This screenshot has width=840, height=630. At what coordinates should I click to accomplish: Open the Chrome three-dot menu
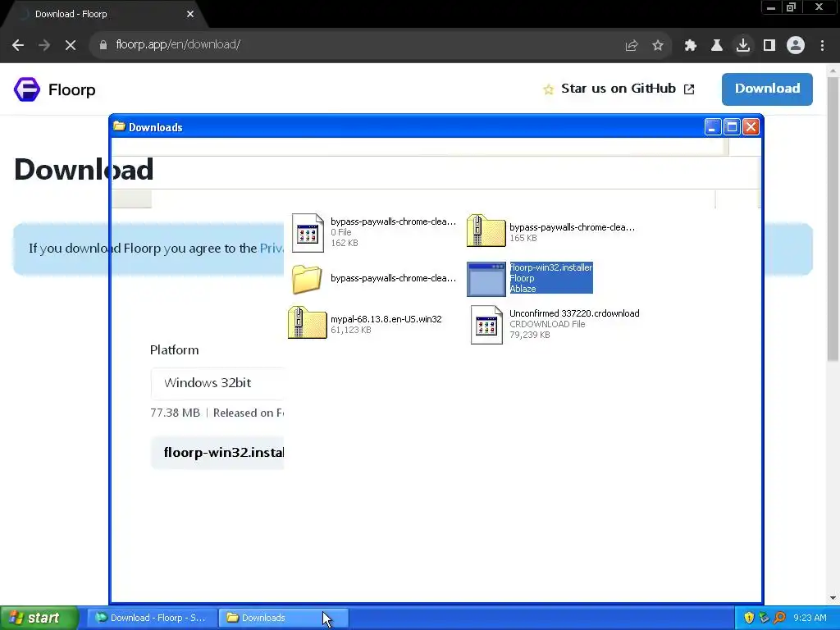(x=822, y=45)
